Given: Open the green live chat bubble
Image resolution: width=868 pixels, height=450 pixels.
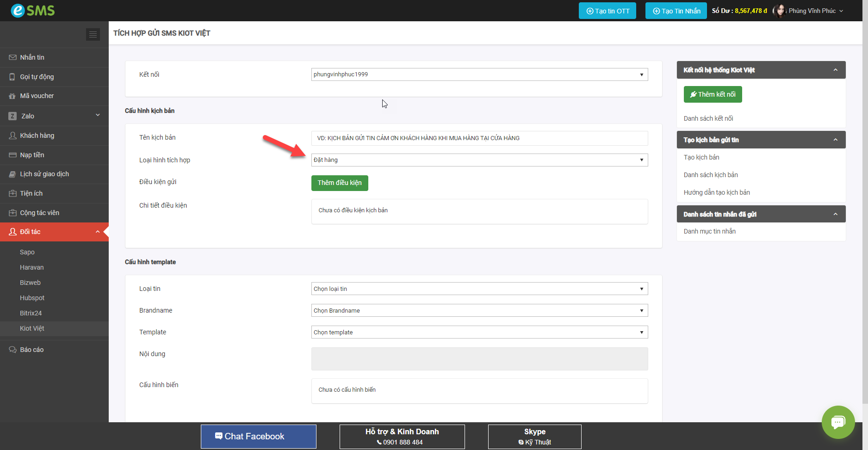Looking at the screenshot, I should click(838, 422).
